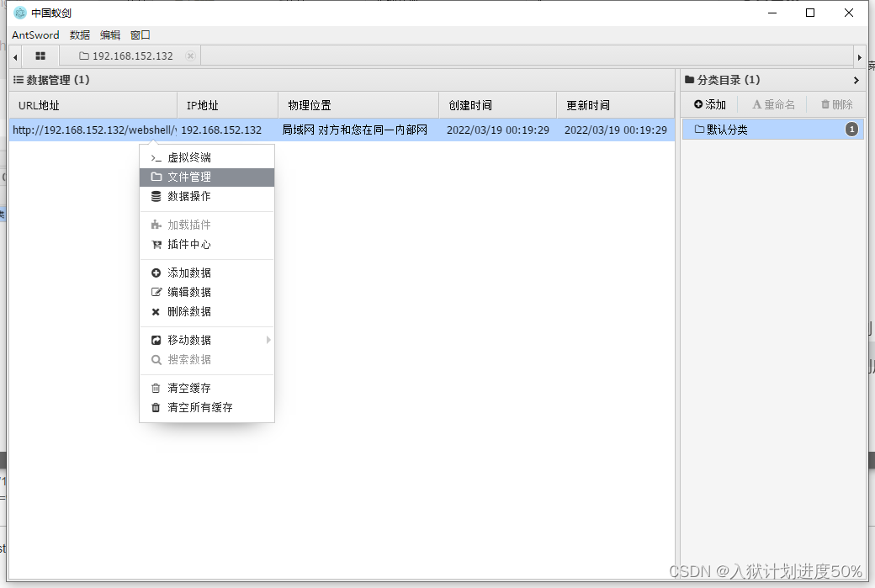This screenshot has height=588, width=875.
Task: Switch to the home grid tab
Action: (40, 56)
